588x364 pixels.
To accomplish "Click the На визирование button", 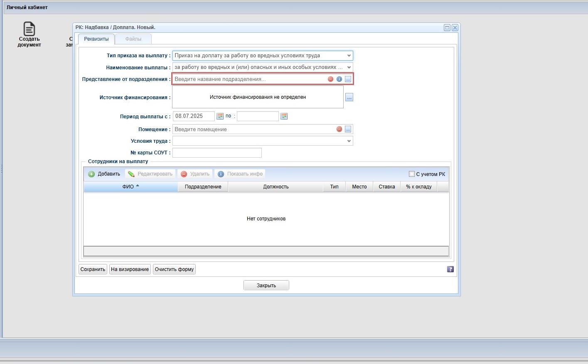I will (x=130, y=269).
